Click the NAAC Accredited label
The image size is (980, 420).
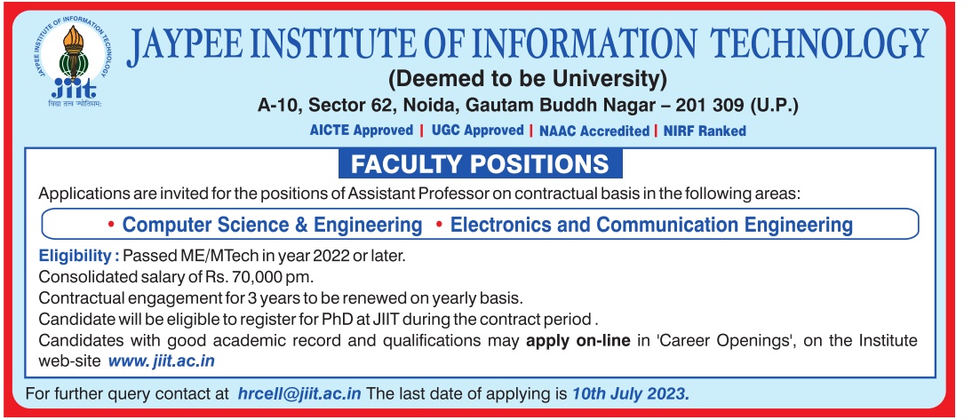pyautogui.click(x=593, y=131)
